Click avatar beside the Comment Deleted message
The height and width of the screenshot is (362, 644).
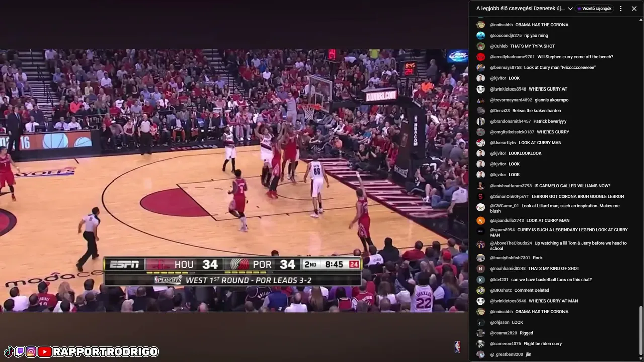click(x=480, y=291)
